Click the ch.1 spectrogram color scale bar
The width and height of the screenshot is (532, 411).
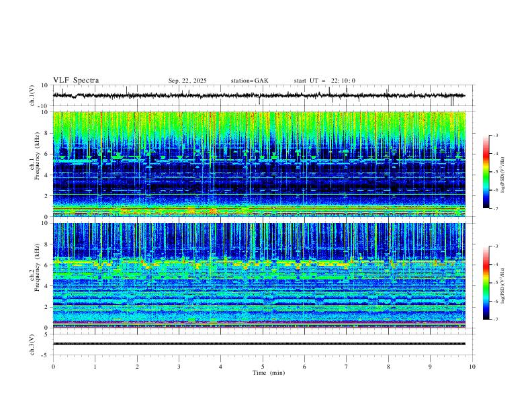(486, 172)
